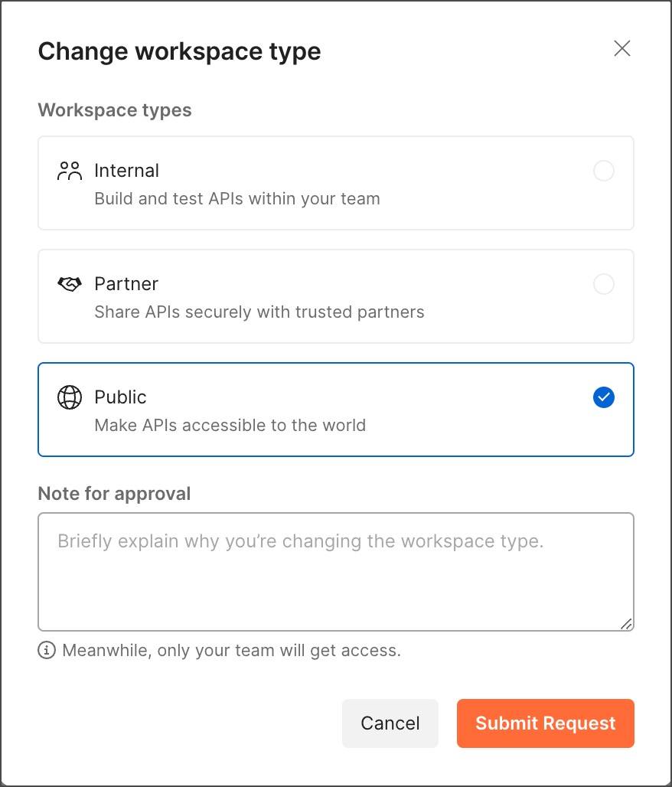The width and height of the screenshot is (672, 787).
Task: Click "Build and test APIs within your team"
Action: pos(237,199)
